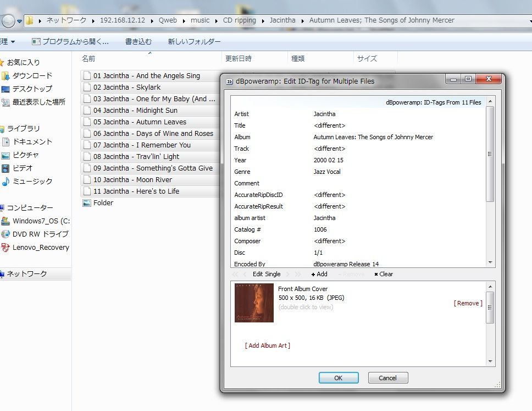Viewport: 532px width, 411px height.
Task: Click the ミュージック note icon
Action: [5, 182]
